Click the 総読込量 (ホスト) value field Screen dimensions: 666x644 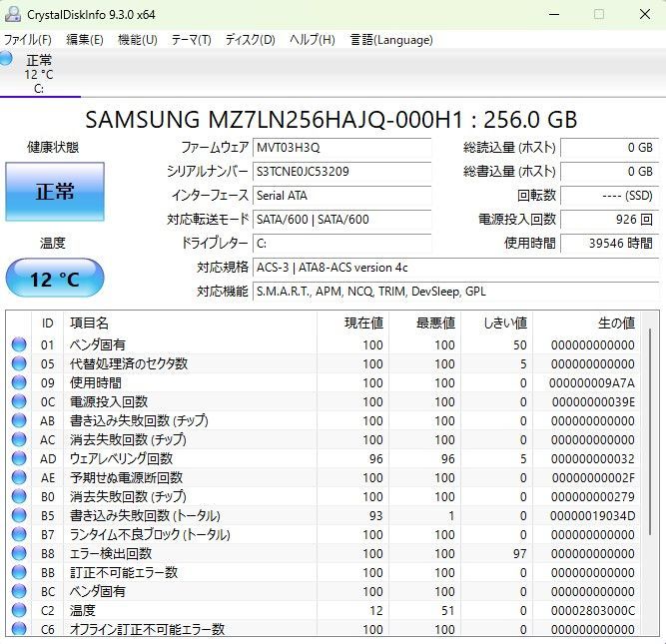pyautogui.click(x=609, y=148)
